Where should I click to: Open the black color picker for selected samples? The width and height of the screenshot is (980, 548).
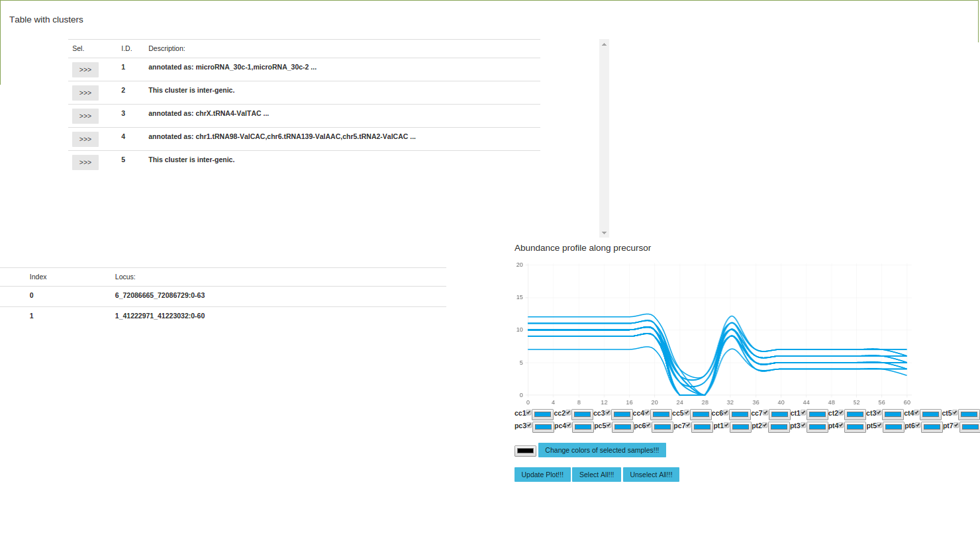525,451
